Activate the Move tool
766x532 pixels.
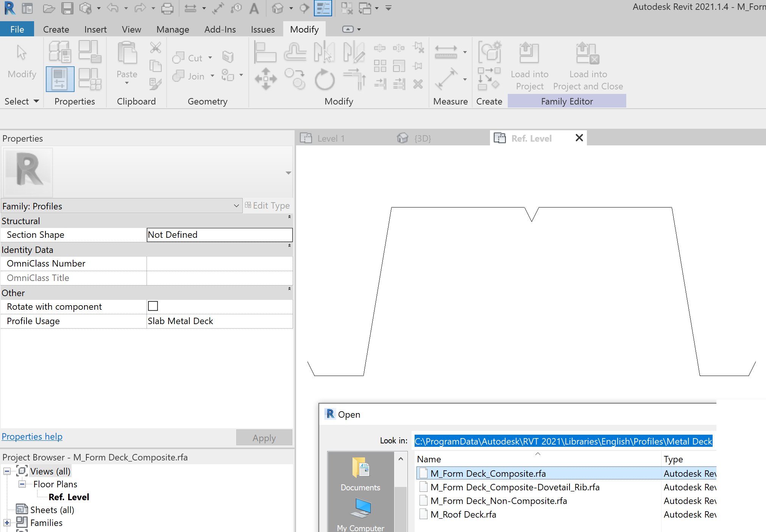coord(266,80)
